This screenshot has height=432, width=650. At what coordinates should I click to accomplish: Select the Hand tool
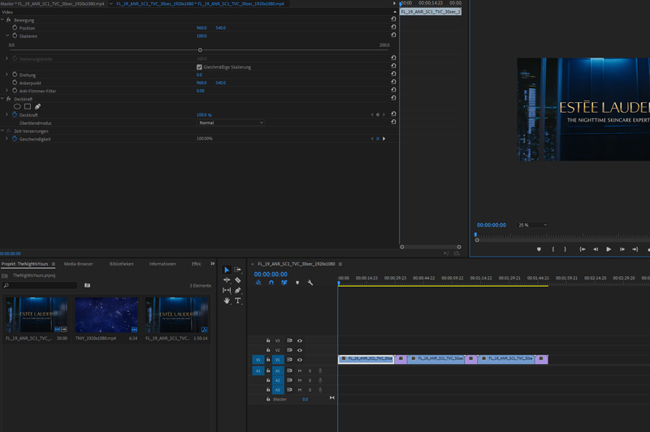click(x=227, y=300)
